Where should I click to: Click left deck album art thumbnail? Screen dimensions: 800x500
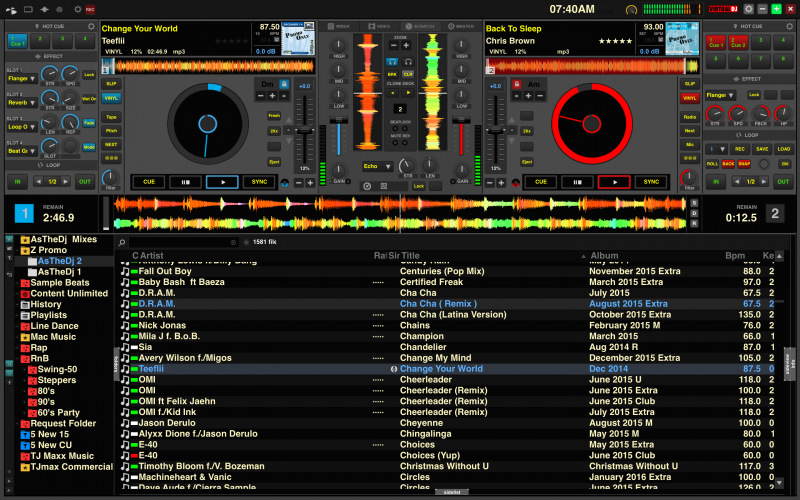(x=298, y=39)
